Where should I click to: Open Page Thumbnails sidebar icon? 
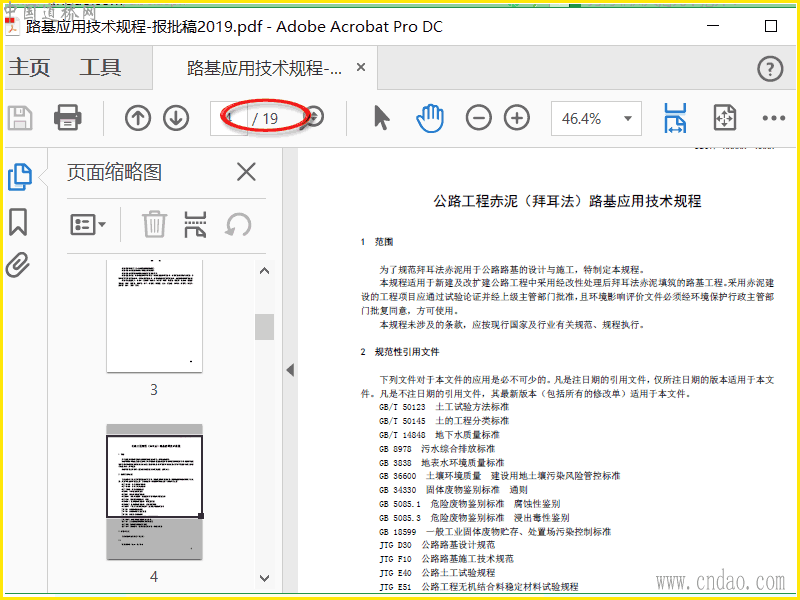point(20,177)
